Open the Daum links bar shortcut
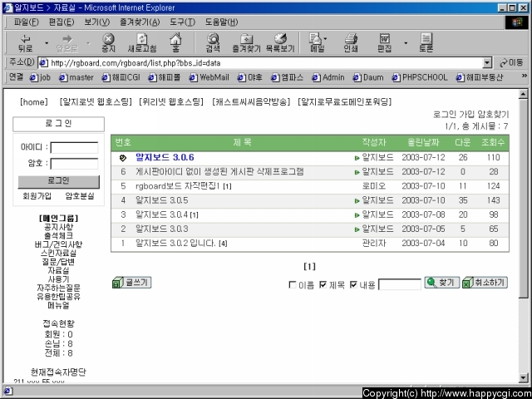The width and height of the screenshot is (532, 399). point(368,77)
